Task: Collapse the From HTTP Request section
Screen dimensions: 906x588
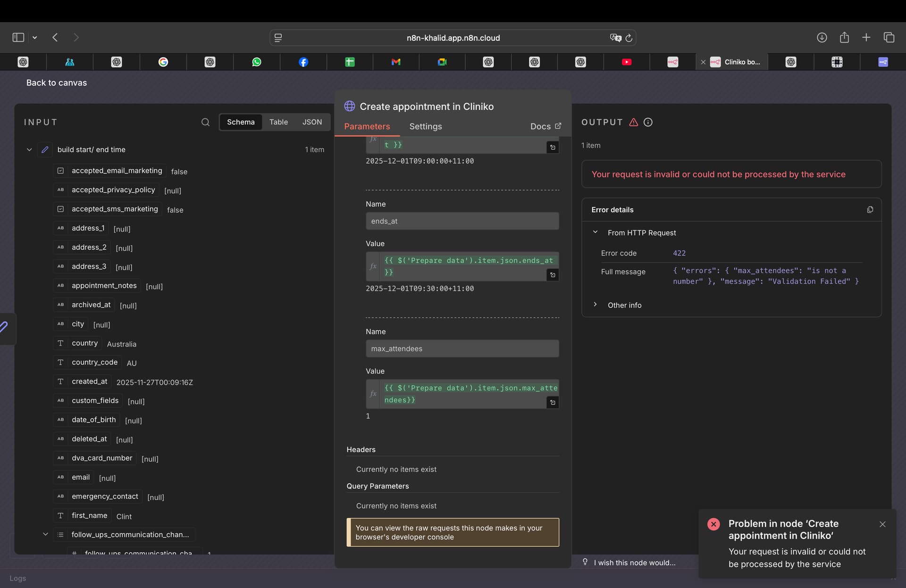Action: pyautogui.click(x=595, y=232)
